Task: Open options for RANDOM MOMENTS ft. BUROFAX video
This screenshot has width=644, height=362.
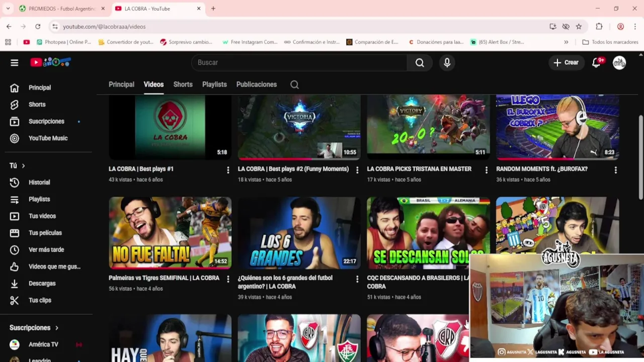Action: point(615,170)
